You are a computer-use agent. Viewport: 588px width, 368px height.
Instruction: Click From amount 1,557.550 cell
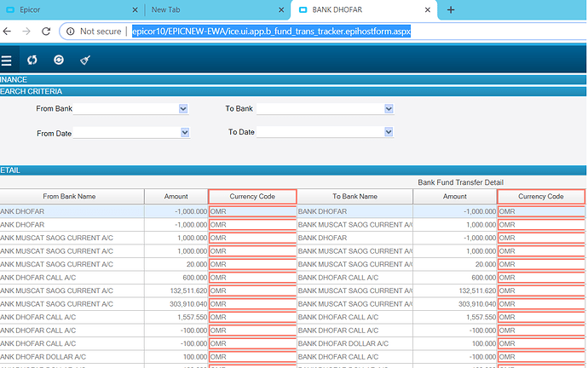176,317
